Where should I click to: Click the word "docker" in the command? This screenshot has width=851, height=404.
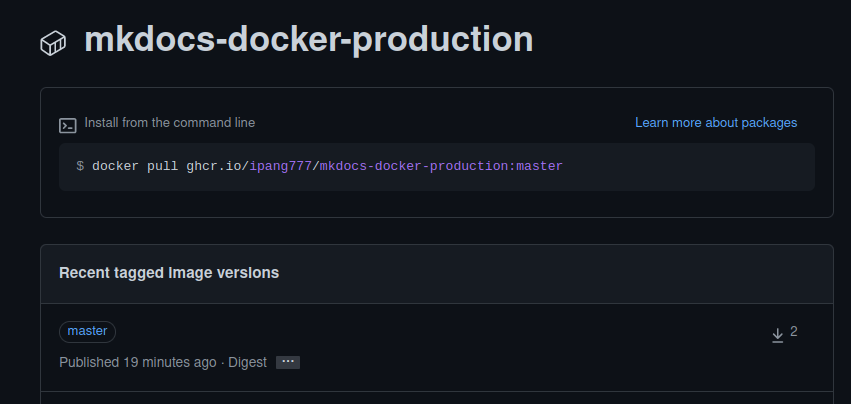(x=115, y=166)
